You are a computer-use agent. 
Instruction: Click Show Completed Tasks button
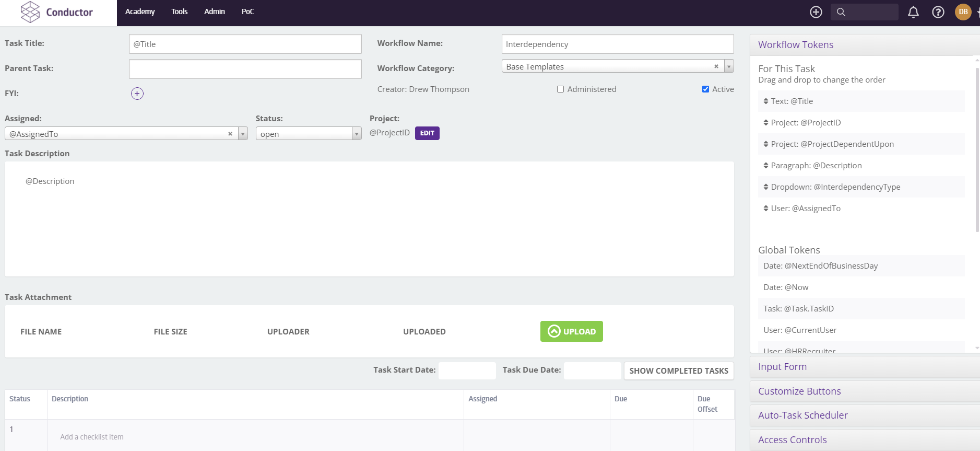coord(678,371)
